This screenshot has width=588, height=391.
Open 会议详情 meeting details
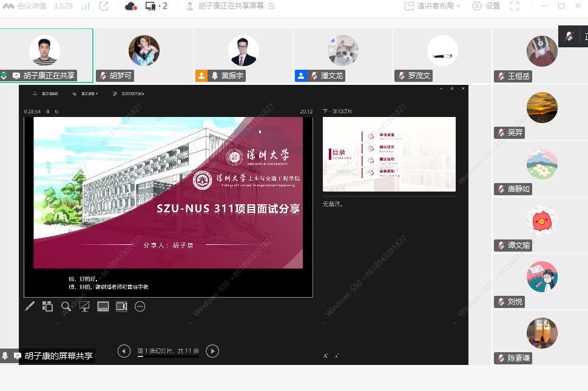pos(26,6)
